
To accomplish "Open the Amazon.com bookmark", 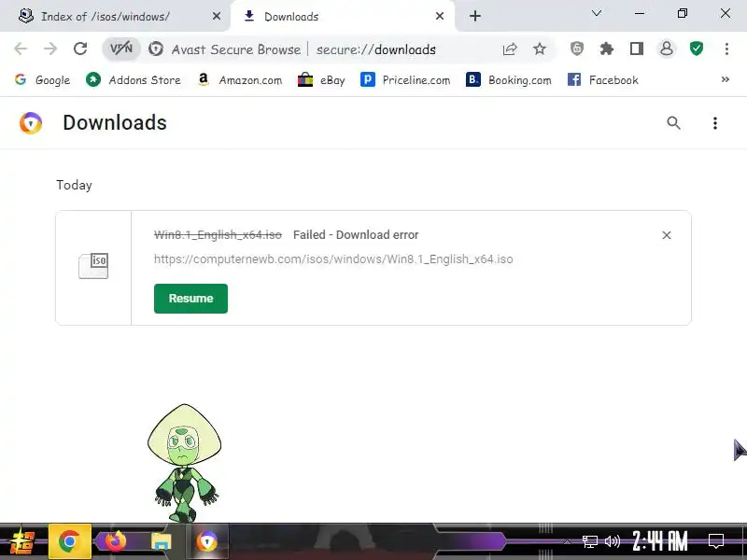I will [x=240, y=80].
